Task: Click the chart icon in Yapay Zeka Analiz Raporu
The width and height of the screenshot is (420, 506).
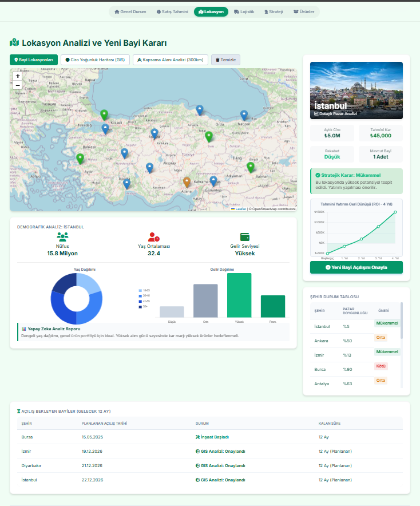Action: [x=23, y=329]
